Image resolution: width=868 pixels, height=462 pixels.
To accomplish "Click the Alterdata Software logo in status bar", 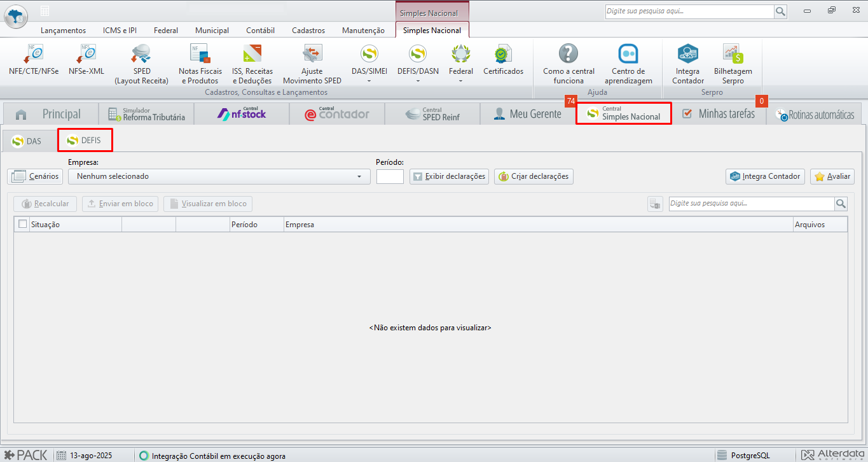I will click(x=832, y=455).
